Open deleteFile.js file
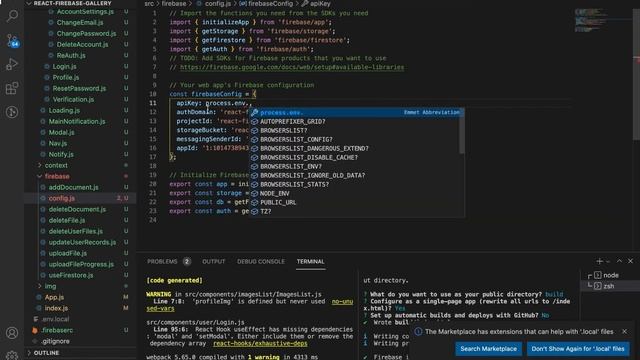 click(x=67, y=220)
